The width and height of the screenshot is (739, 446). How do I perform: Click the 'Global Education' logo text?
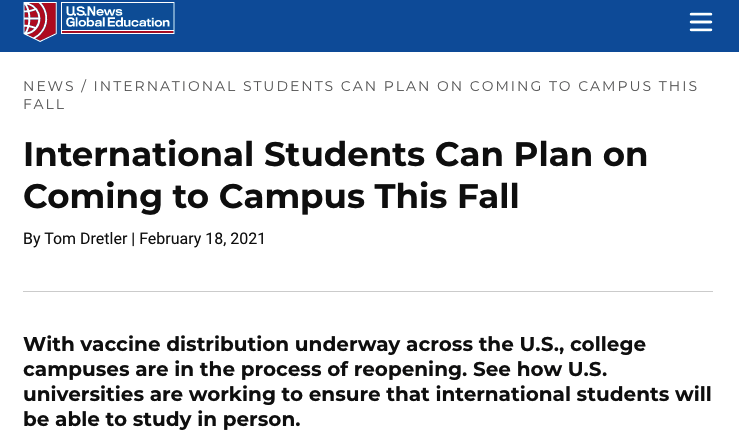click(x=117, y=24)
